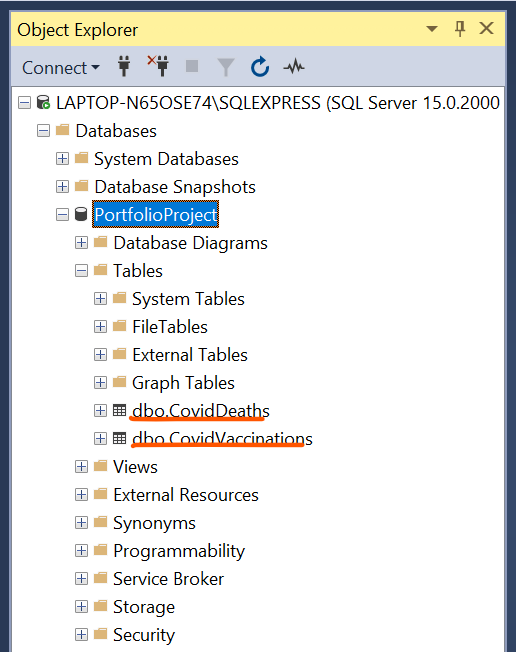This screenshot has width=516, height=652.
Task: Click the server icon beside LAPTOP-N65OSE74\SQLEXPRESS
Action: 43,102
